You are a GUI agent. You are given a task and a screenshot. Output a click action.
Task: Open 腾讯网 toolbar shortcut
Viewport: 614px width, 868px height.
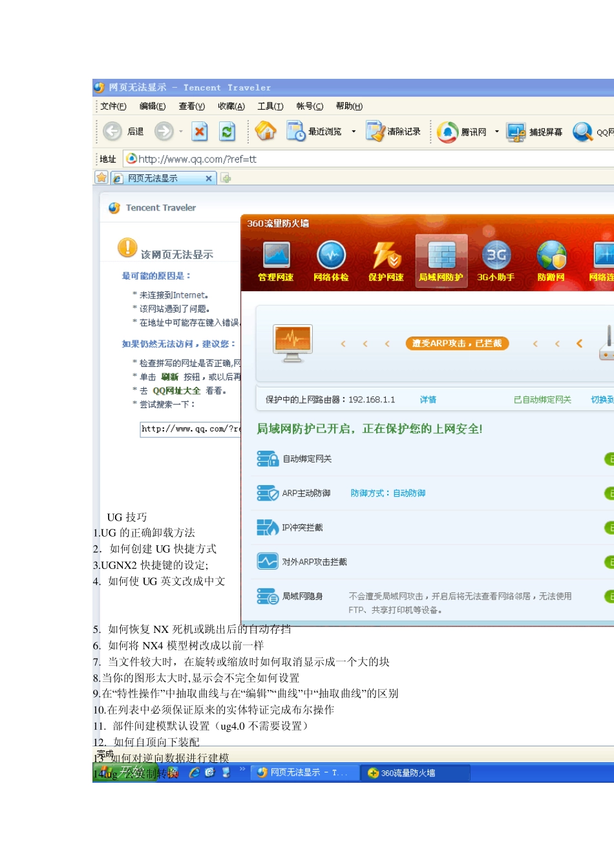[x=461, y=132]
